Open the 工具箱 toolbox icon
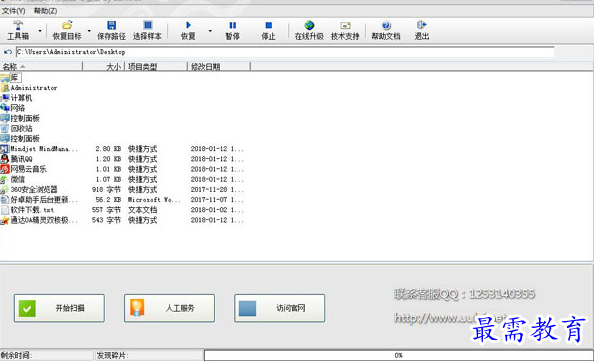594x361 pixels. click(18, 25)
